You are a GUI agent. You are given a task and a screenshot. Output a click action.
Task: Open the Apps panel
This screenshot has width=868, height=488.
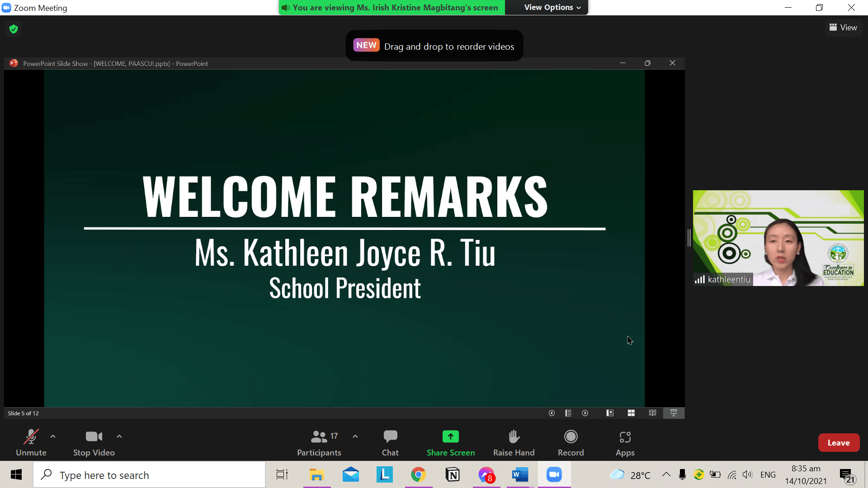tap(625, 442)
